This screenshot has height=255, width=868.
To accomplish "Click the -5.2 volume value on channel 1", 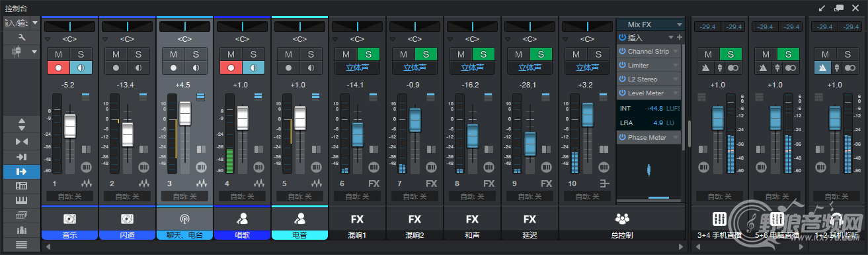I will [67, 85].
